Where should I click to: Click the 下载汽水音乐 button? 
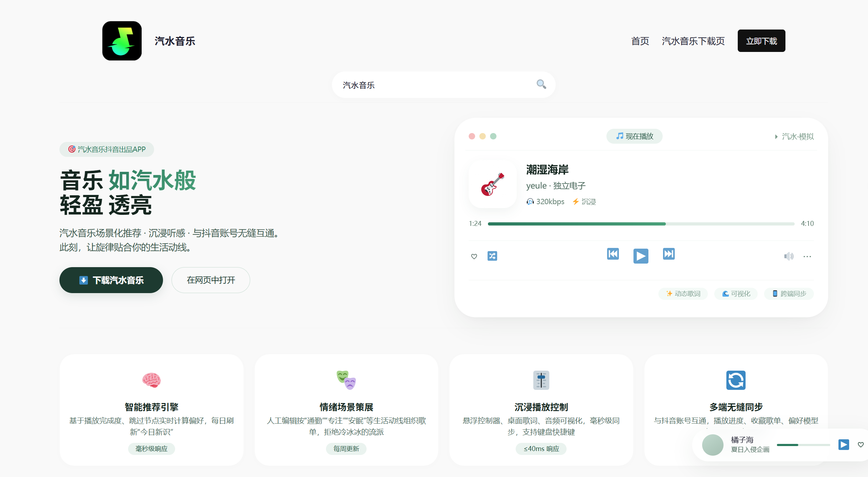[111, 280]
